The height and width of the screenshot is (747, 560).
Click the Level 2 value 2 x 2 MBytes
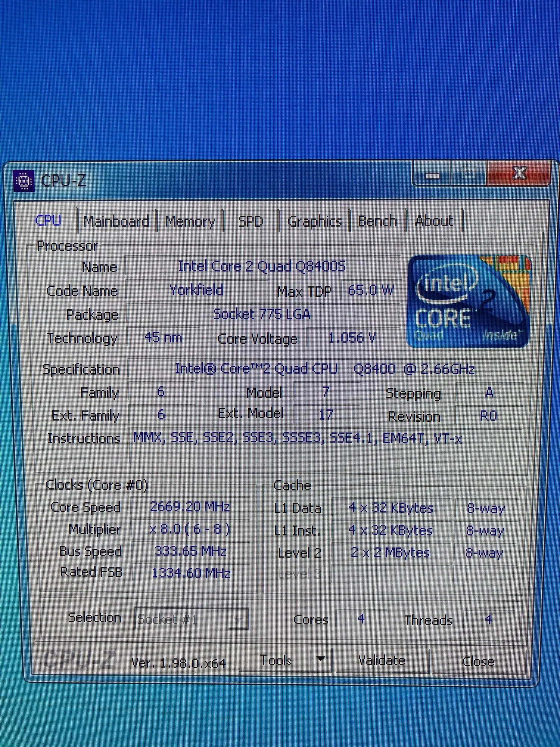pyautogui.click(x=391, y=552)
